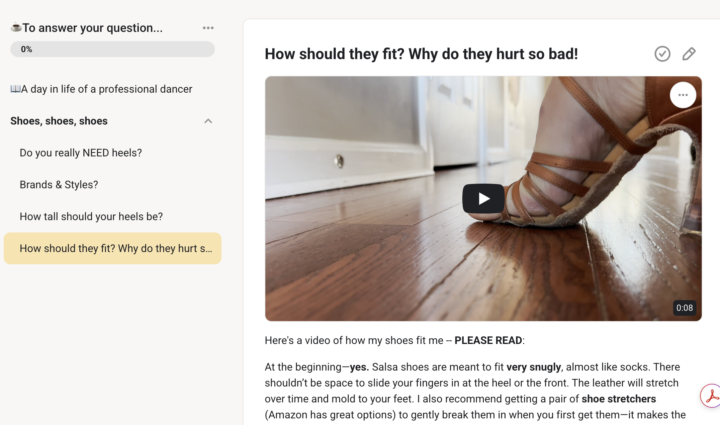Mark lesson complete with the checkmark circle
This screenshot has width=720, height=425.
click(662, 54)
